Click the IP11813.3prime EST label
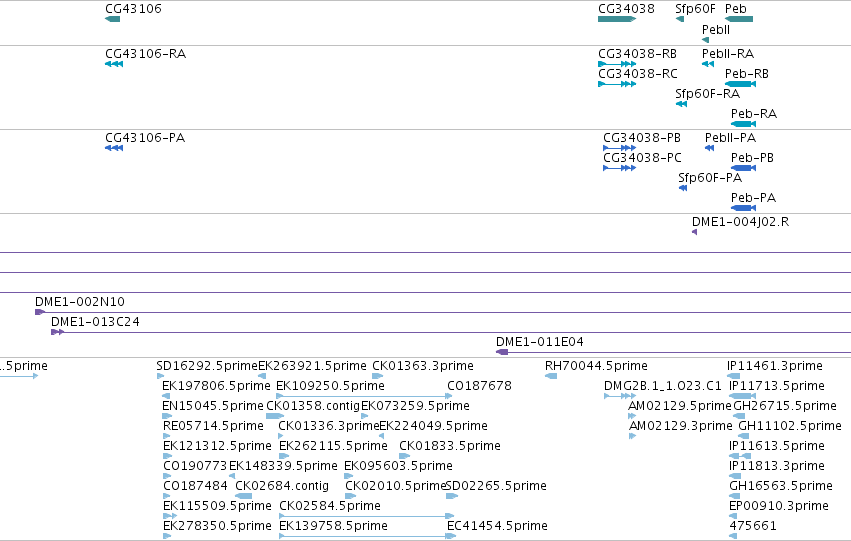This screenshot has width=851, height=541. point(777,466)
